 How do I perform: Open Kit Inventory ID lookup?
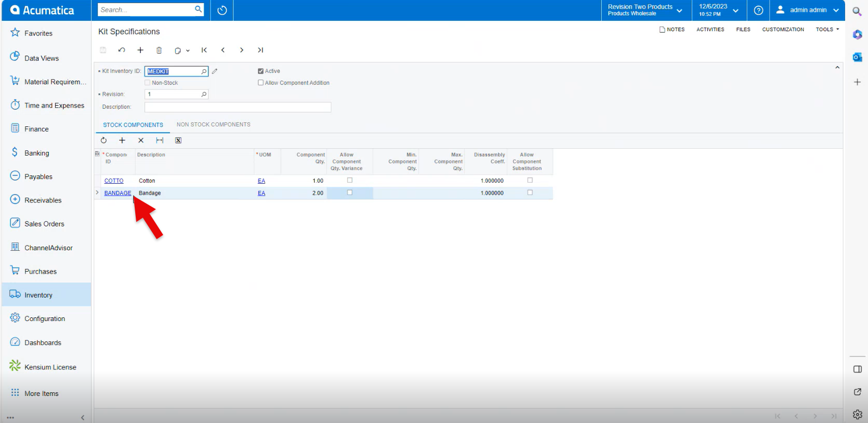[x=204, y=71]
